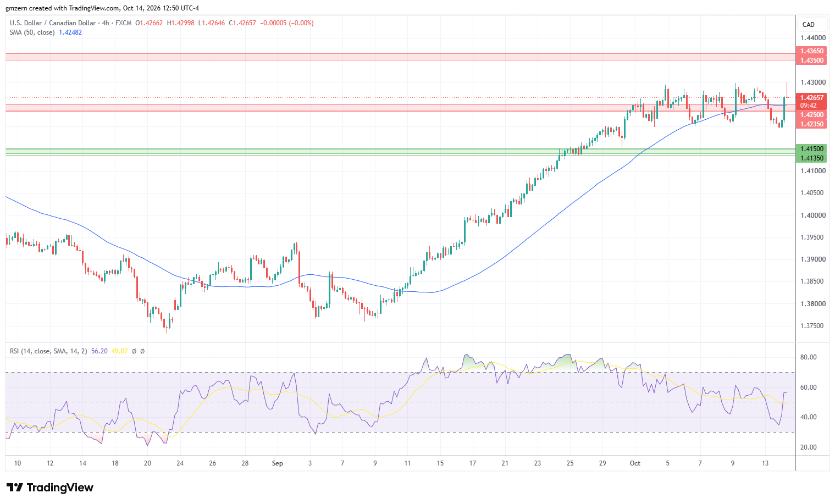Click the 1.44000 price axis tick

pos(812,38)
